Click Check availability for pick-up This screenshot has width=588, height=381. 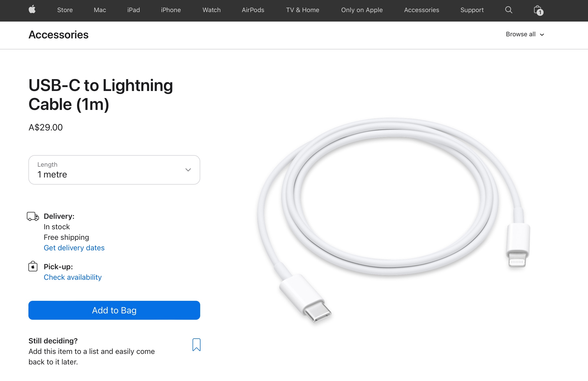73,277
